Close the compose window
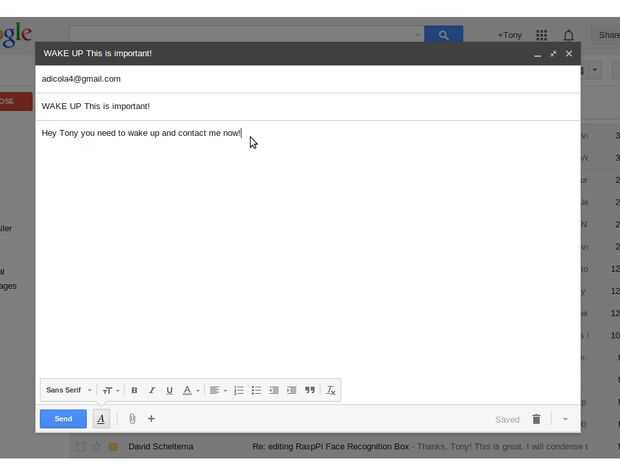Screen dimensions: 620x465 click(569, 53)
